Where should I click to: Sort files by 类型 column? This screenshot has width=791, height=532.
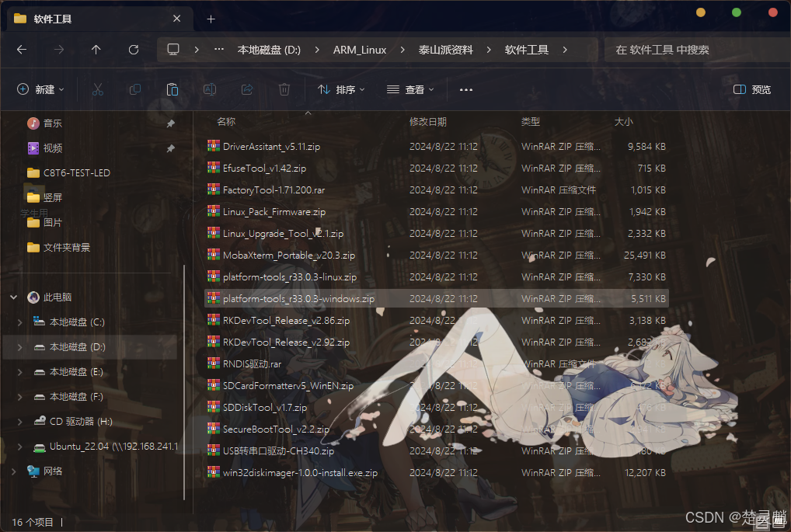tap(530, 121)
